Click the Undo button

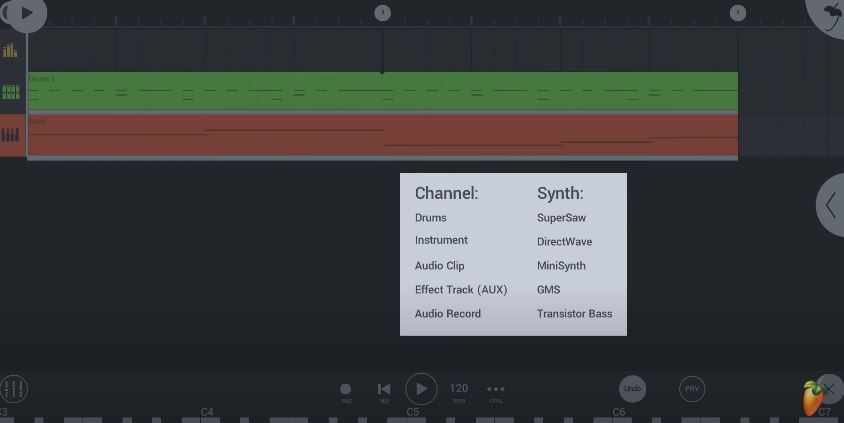point(632,389)
